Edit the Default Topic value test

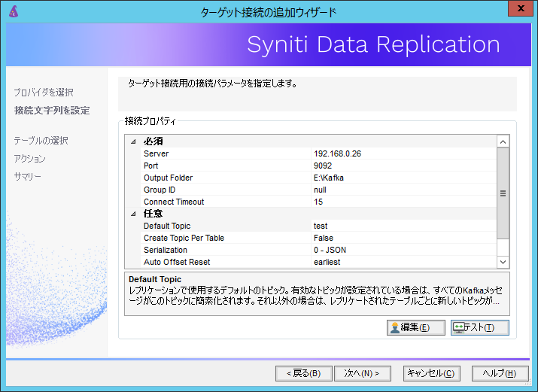[x=403, y=226]
